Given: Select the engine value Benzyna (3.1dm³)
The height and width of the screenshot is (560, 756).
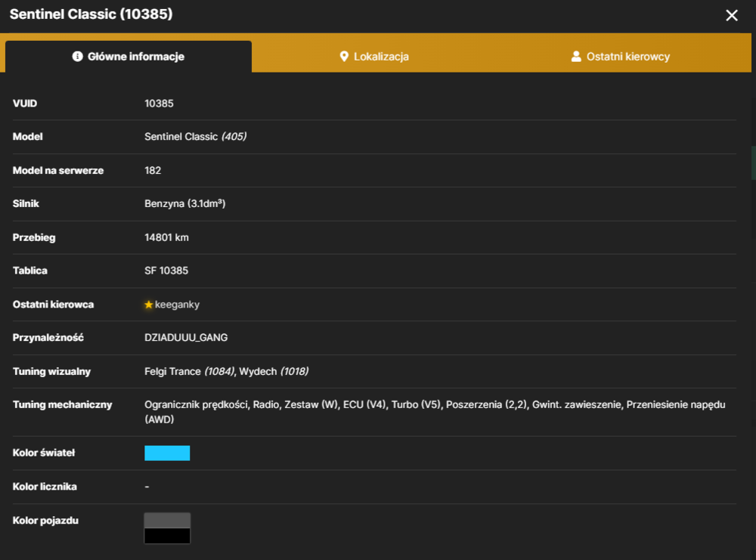Looking at the screenshot, I should pos(185,204).
